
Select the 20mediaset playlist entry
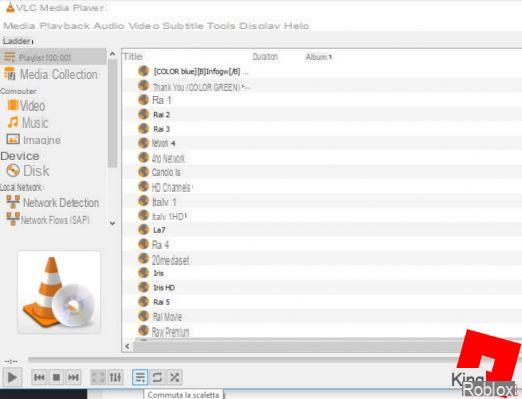click(171, 260)
